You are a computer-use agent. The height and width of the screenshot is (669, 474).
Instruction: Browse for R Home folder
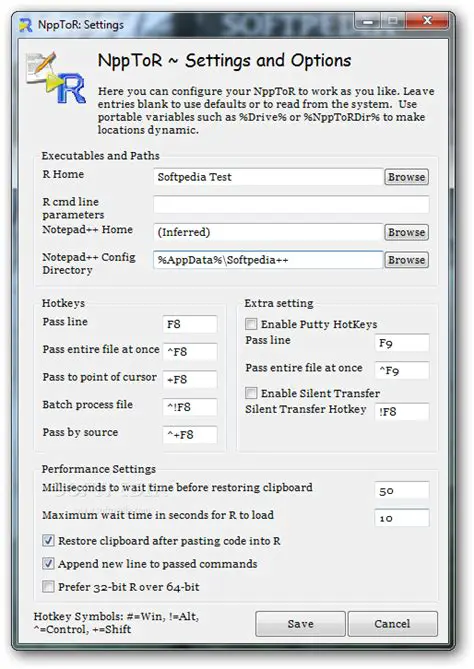(406, 177)
